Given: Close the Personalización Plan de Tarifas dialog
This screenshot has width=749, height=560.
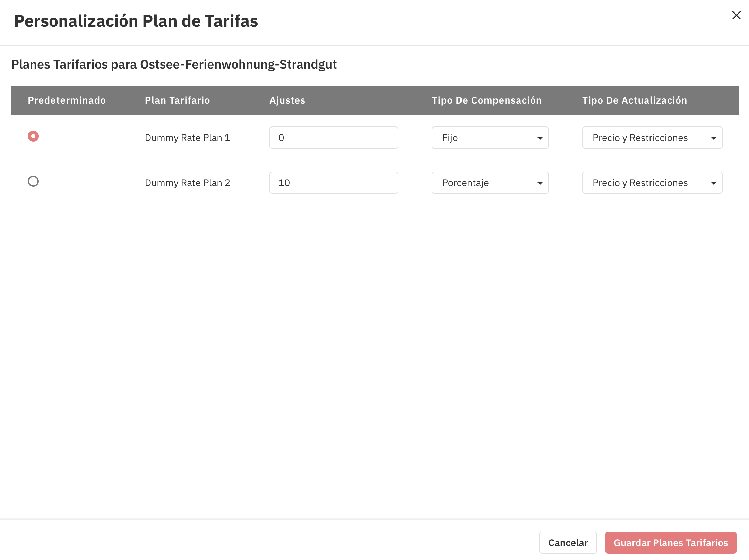Looking at the screenshot, I should coord(736,16).
